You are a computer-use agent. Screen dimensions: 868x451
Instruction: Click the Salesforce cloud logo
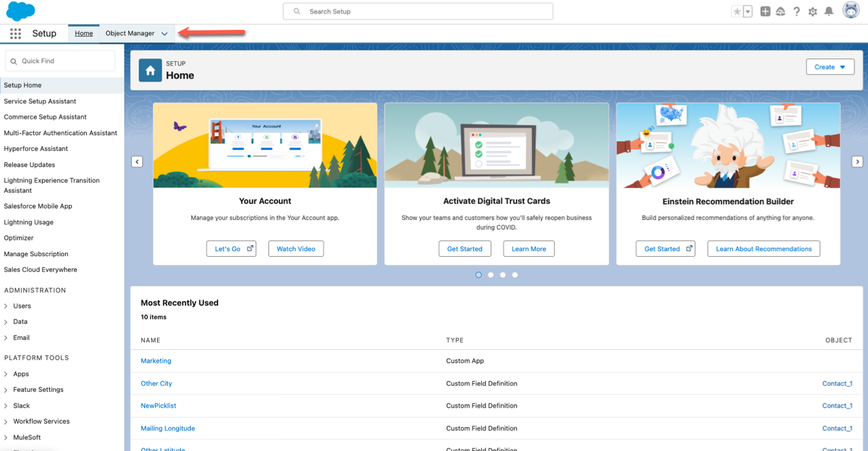coord(20,11)
